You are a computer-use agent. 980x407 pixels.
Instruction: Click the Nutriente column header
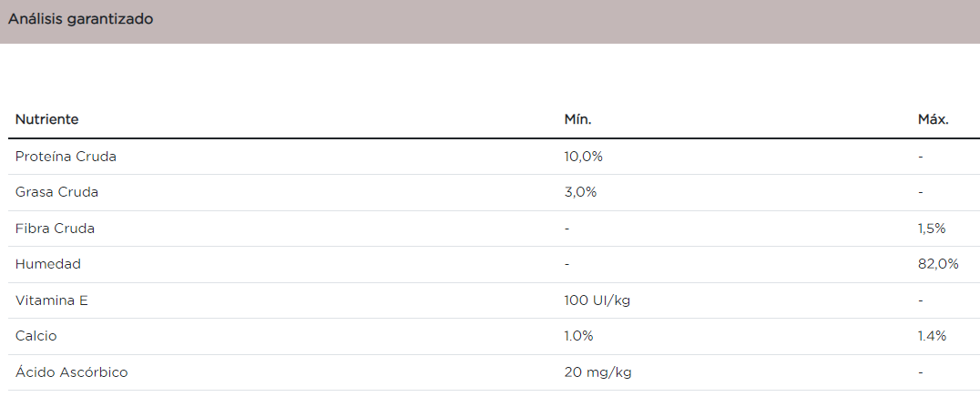47,119
